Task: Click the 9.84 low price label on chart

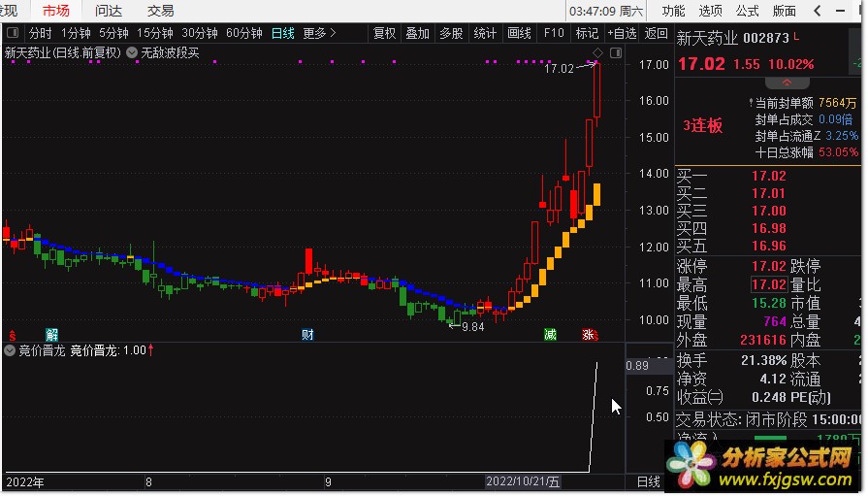Action: pyautogui.click(x=472, y=327)
